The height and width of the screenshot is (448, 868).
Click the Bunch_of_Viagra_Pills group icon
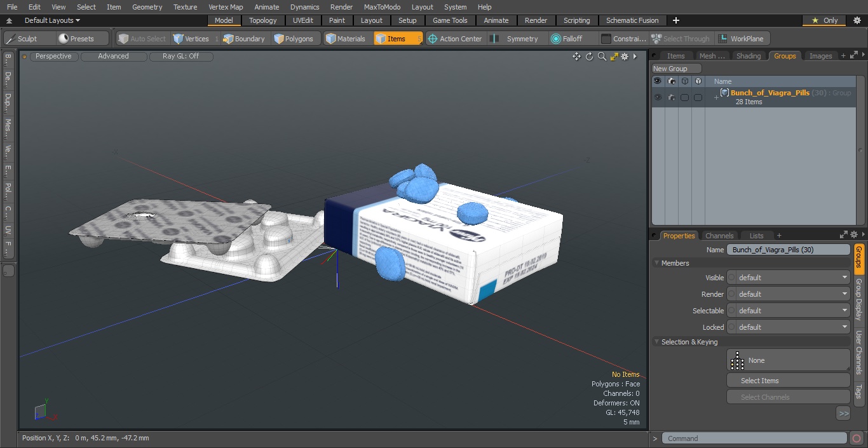coord(724,93)
